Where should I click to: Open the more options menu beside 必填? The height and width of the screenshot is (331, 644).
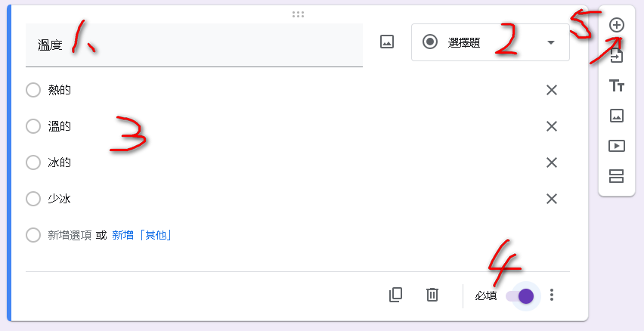pyautogui.click(x=552, y=295)
